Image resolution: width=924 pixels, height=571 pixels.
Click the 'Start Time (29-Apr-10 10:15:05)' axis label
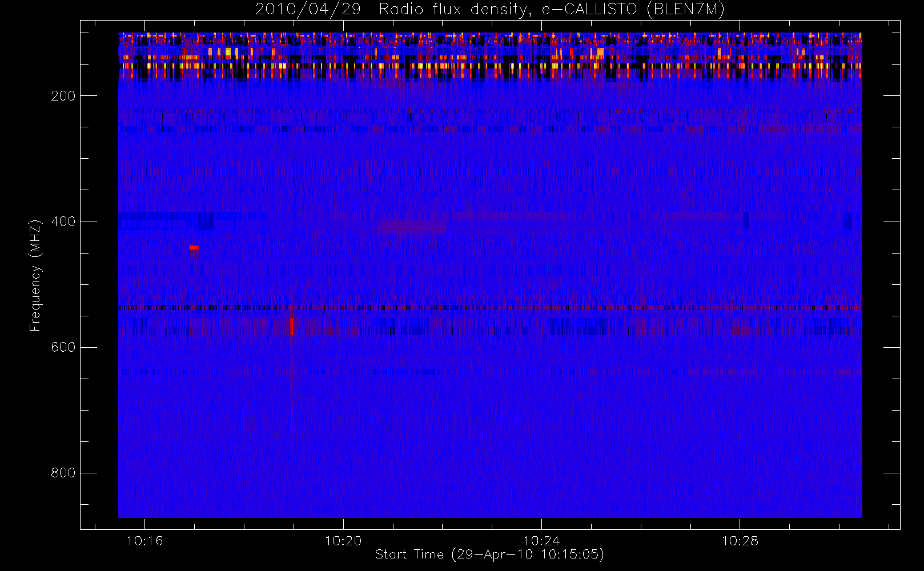click(489, 554)
